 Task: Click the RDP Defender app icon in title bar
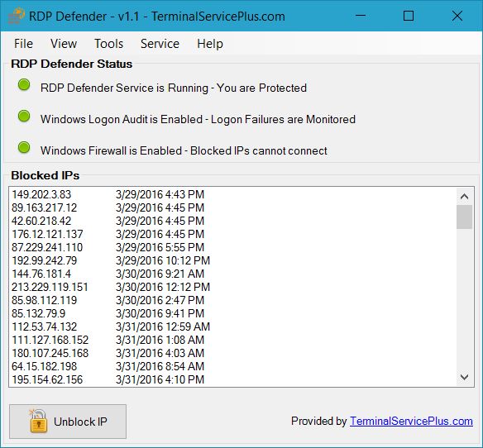(x=16, y=16)
